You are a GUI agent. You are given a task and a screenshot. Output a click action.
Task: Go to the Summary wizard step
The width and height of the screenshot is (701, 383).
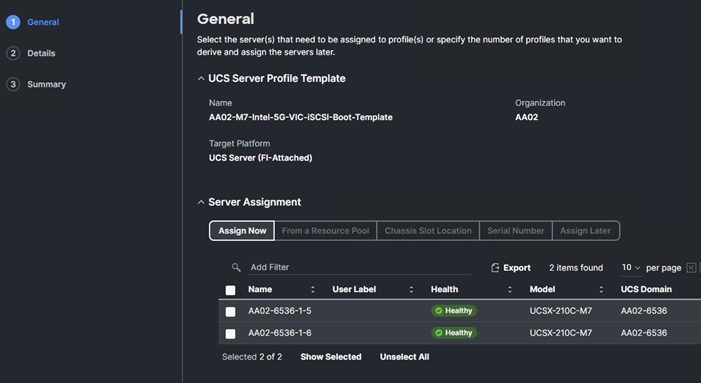46,84
